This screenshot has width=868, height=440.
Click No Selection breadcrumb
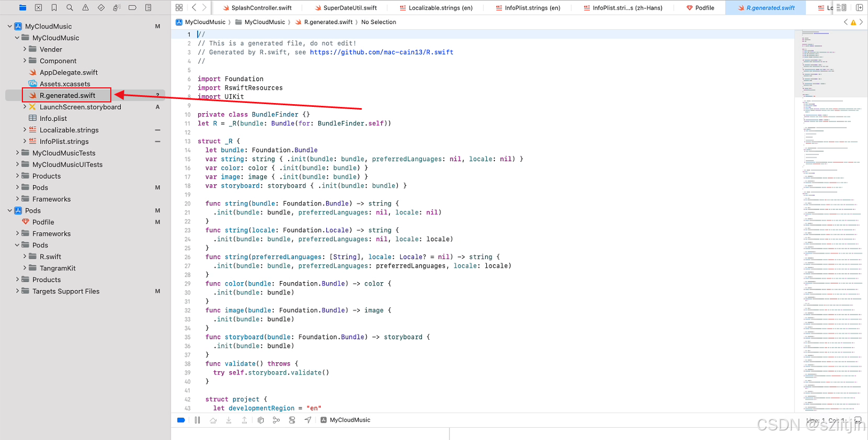point(379,22)
